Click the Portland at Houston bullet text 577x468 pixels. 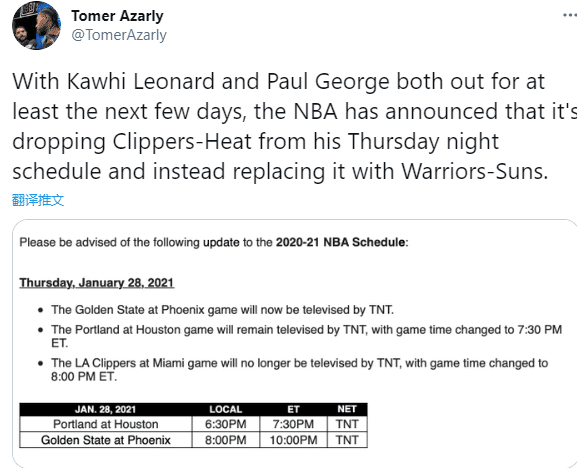306,336
